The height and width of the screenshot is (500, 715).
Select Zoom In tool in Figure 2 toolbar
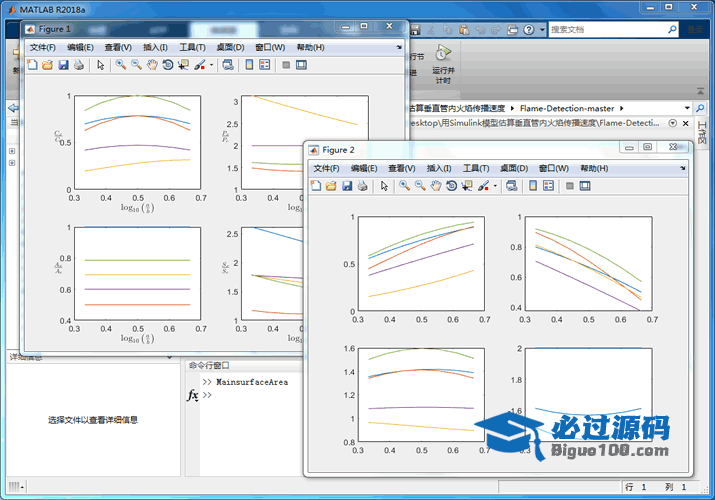[404, 186]
